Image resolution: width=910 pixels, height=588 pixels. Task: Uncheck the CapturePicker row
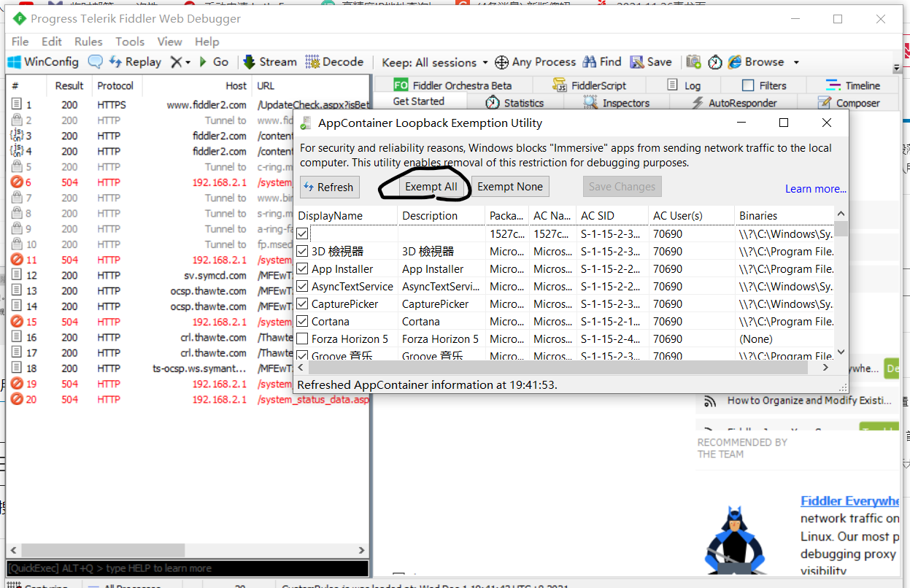click(x=303, y=303)
